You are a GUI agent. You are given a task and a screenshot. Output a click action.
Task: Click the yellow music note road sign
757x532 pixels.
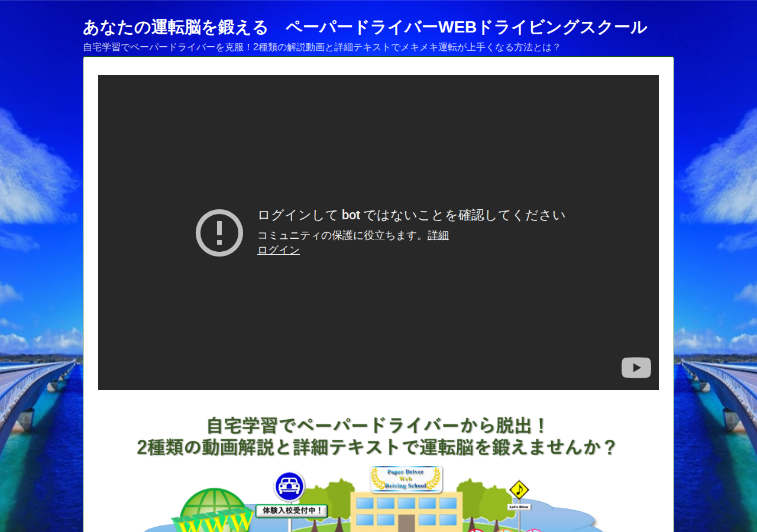[519, 490]
